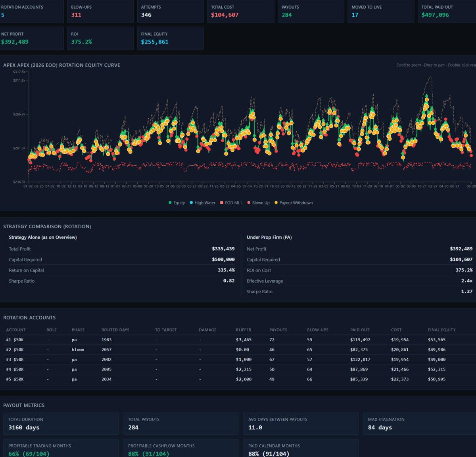The image size is (476, 457).
Task: Open the Moved To Live card showing 17
Action: 381,11
